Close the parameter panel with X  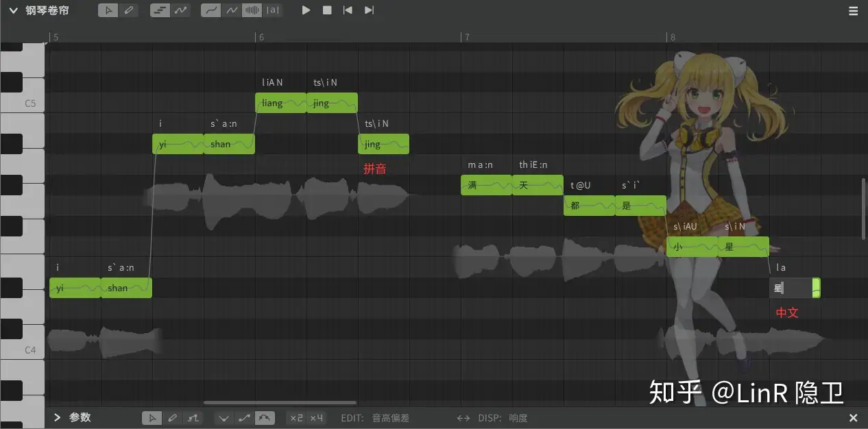(x=854, y=417)
